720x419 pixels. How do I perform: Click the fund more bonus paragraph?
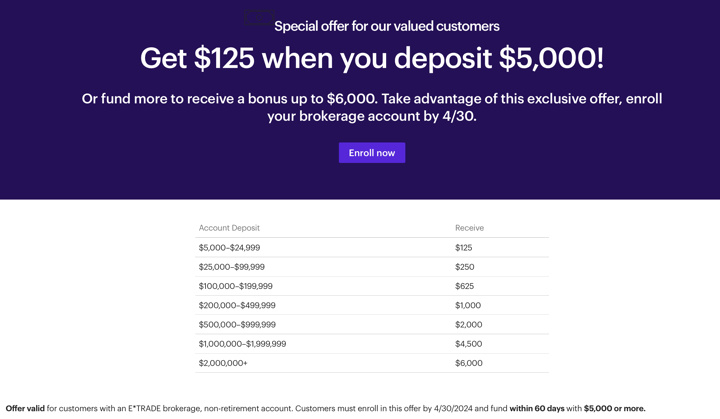pos(372,107)
